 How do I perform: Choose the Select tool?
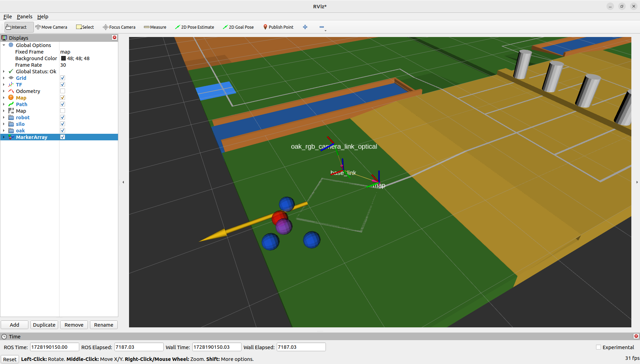coord(85,27)
